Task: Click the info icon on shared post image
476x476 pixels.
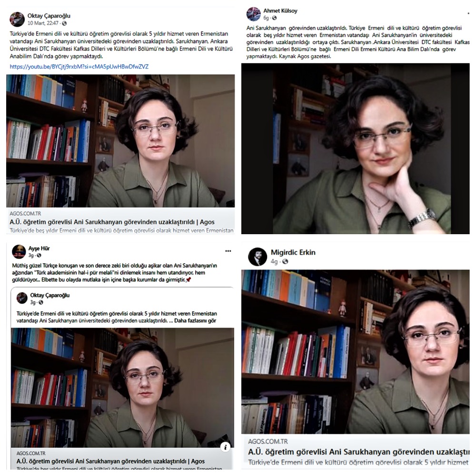Action: 225,447
